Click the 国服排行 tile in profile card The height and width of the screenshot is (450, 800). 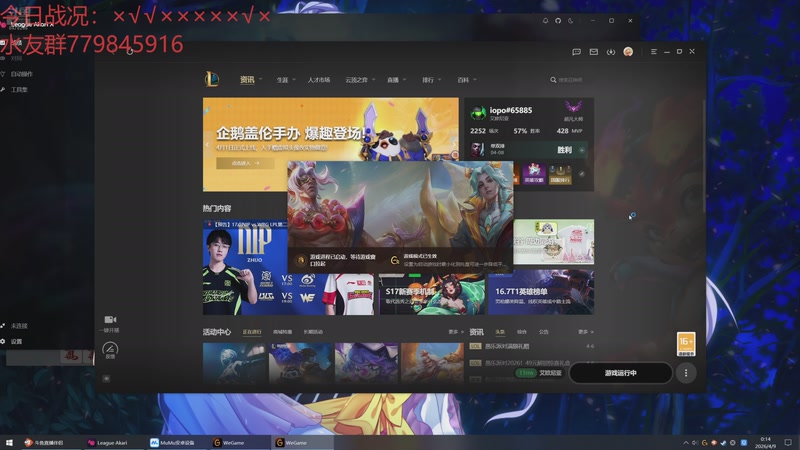click(x=560, y=173)
